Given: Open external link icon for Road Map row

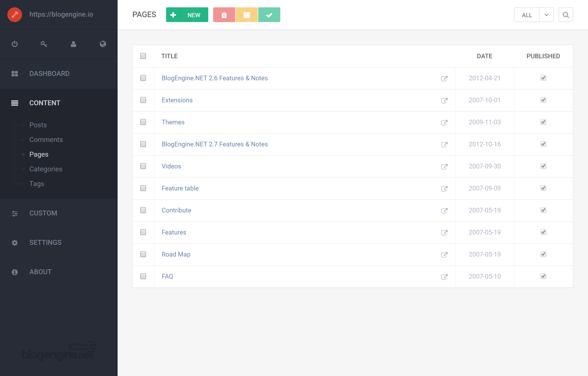Looking at the screenshot, I should coord(444,255).
